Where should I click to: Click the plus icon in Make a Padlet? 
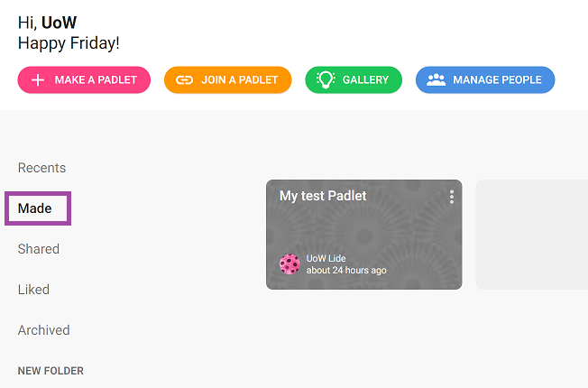pyautogui.click(x=38, y=80)
